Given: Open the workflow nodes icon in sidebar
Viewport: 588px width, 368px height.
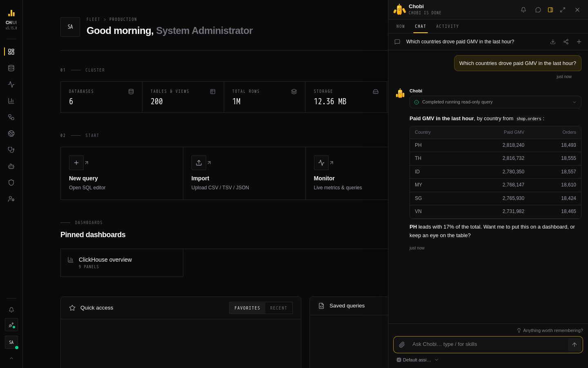Looking at the screenshot, I should click(11, 117).
